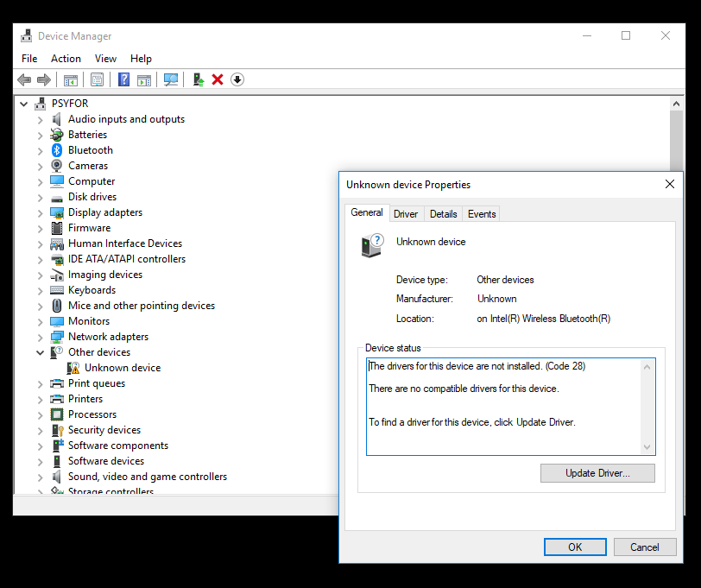Click the down-arrow Disable device toolbar icon
The image size is (701, 588).
237,79
